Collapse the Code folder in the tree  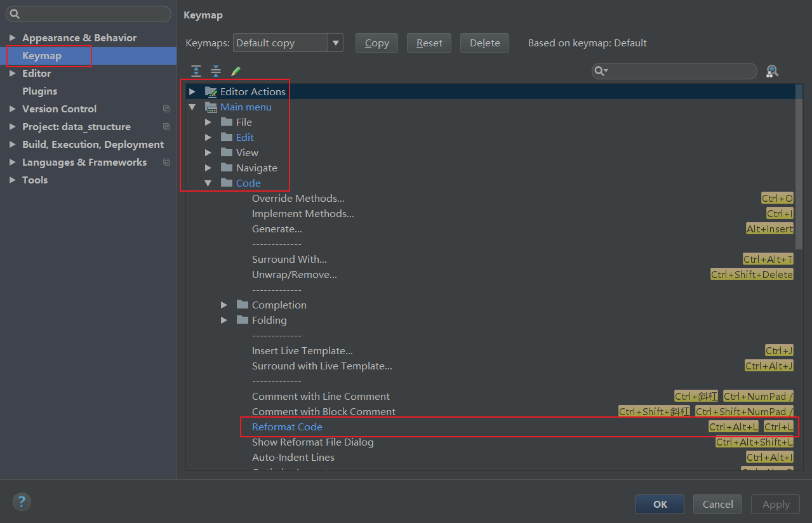[x=208, y=183]
